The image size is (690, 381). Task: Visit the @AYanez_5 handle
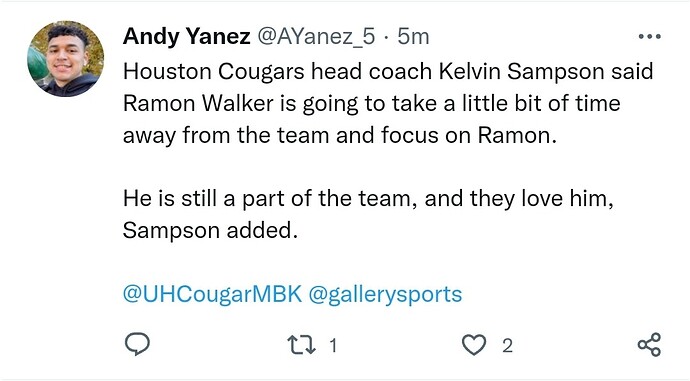(316, 36)
